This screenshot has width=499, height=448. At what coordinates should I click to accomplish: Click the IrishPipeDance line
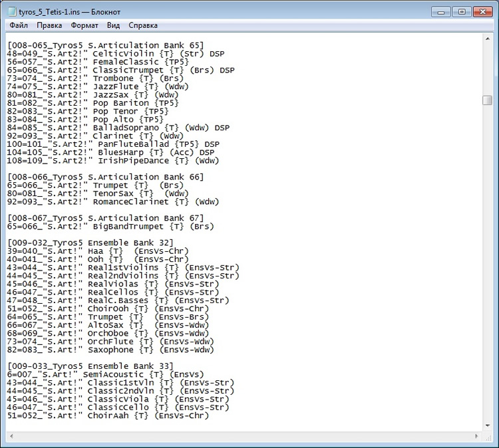tap(113, 161)
